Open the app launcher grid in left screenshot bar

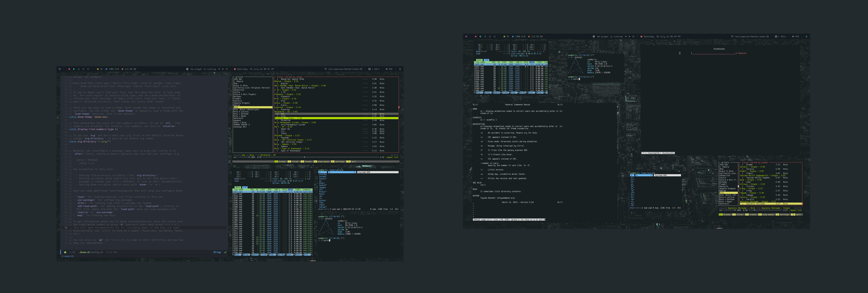60,69
